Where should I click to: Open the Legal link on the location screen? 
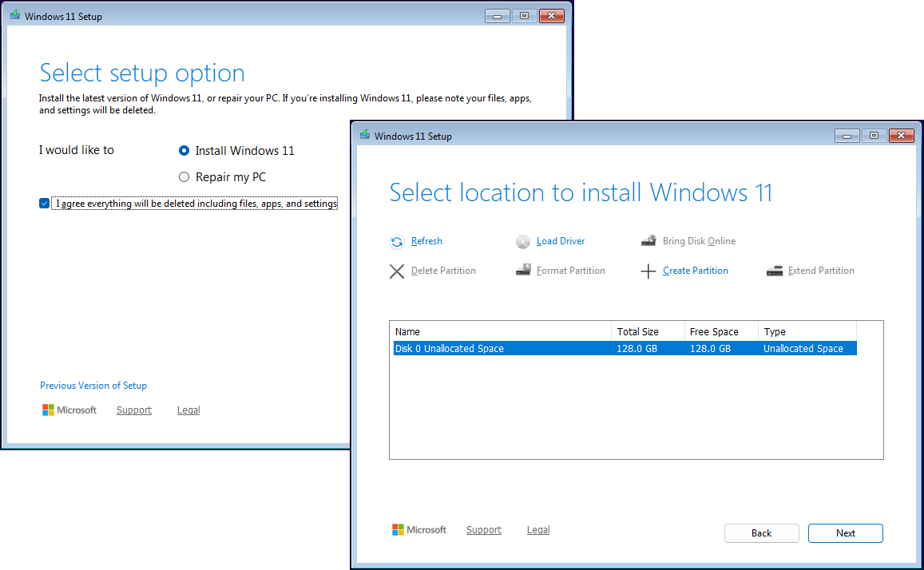click(x=537, y=529)
